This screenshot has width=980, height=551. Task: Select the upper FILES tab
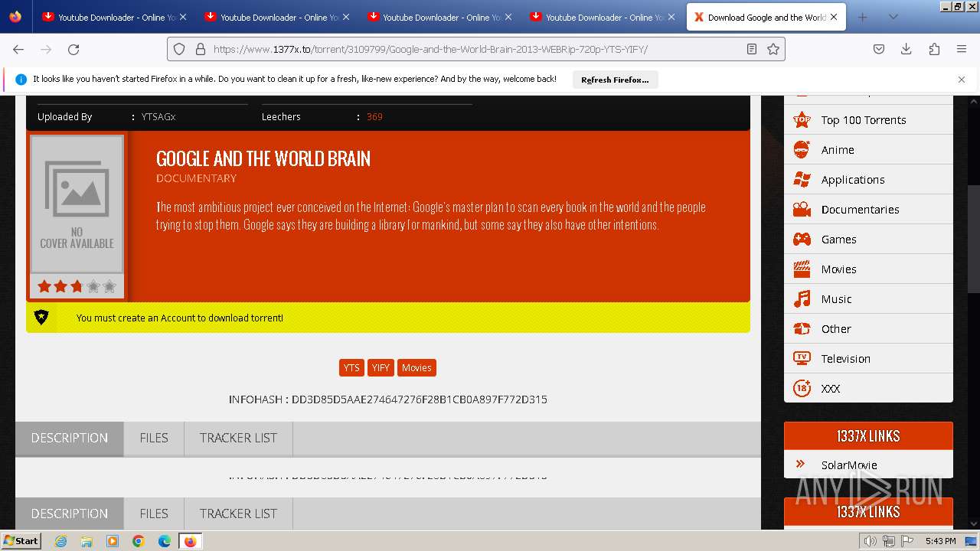coord(154,438)
